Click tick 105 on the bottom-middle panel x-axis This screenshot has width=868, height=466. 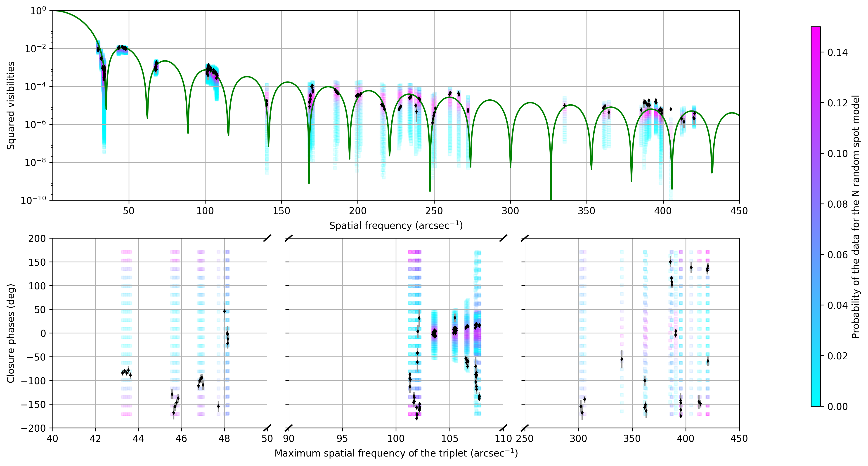pyautogui.click(x=450, y=439)
